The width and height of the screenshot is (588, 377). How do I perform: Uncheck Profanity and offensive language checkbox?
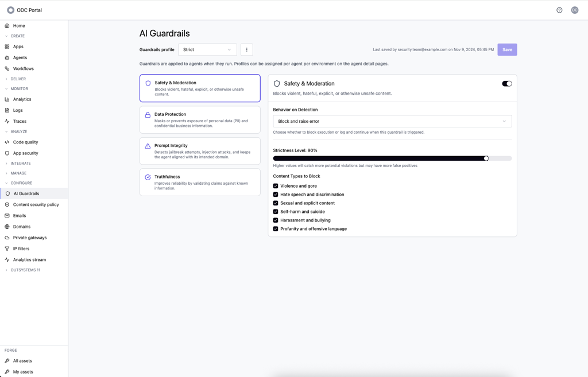point(276,229)
